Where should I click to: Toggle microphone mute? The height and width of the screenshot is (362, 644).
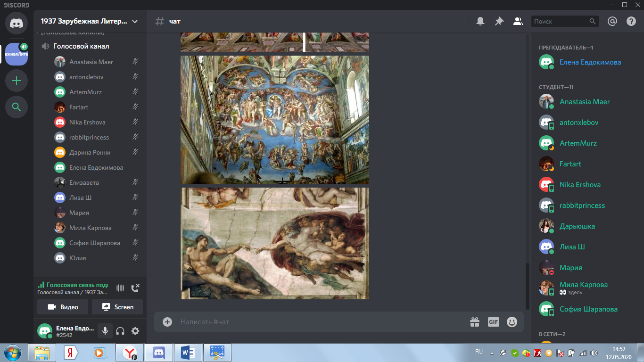[105, 331]
